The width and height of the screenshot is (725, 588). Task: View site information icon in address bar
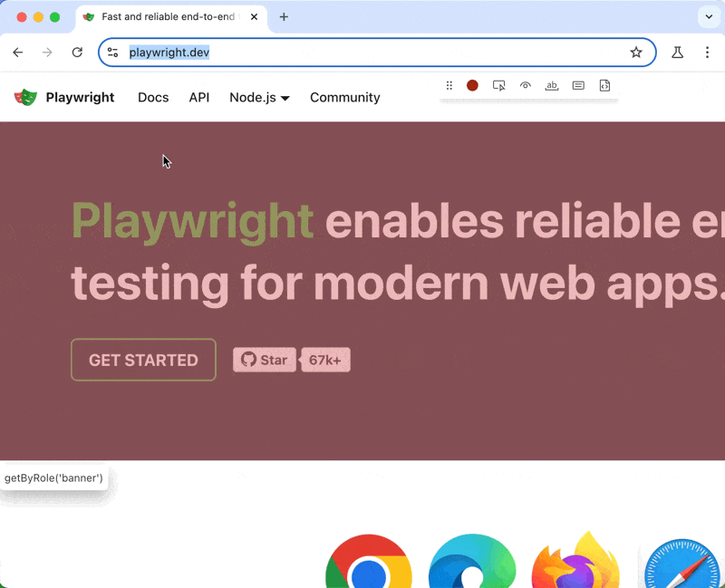112,53
